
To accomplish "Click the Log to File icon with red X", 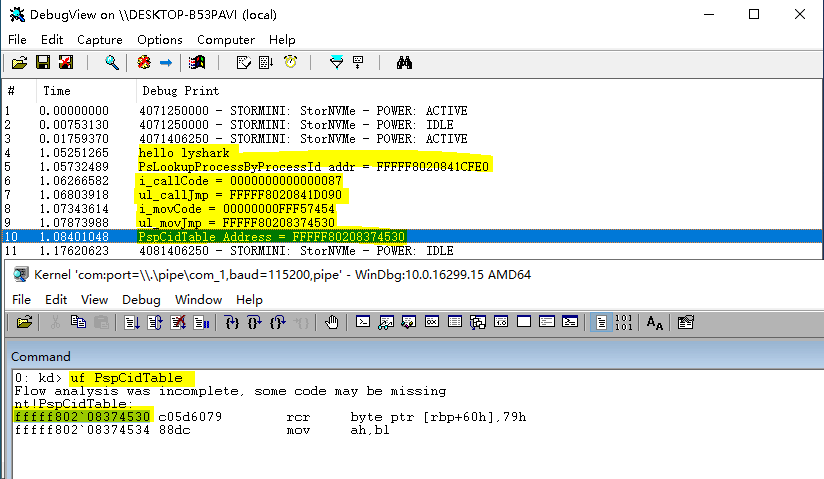I will click(66, 63).
